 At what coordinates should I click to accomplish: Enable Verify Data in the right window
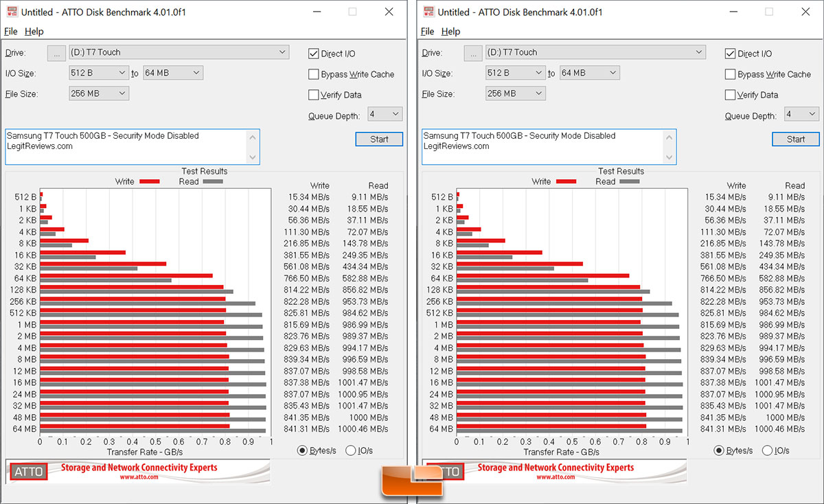click(731, 95)
